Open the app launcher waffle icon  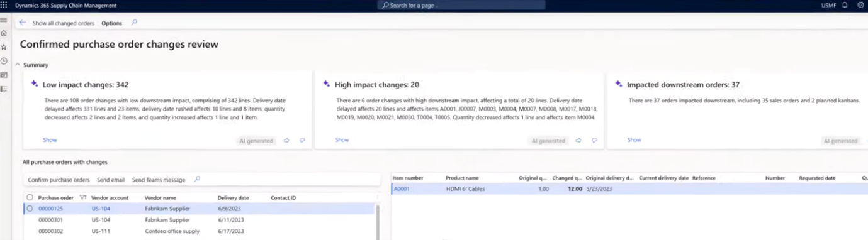(x=4, y=4)
